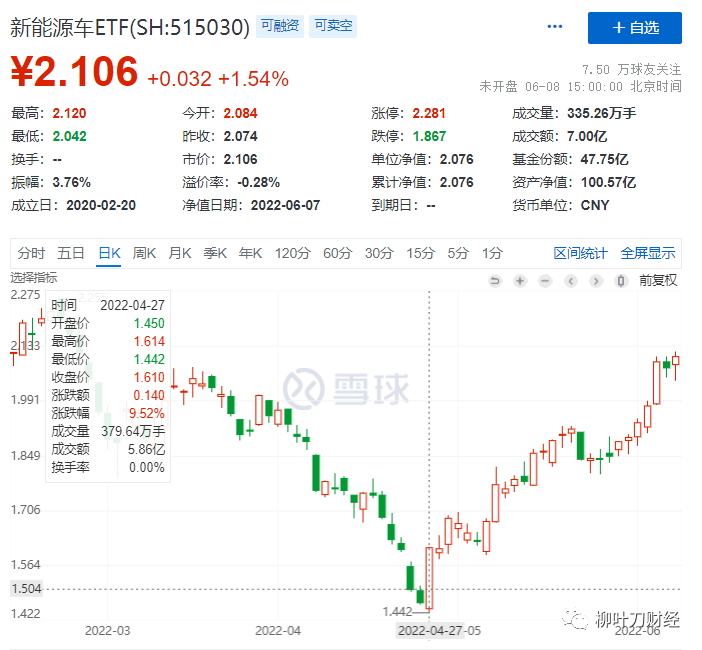
Task: Click the 最低 value 2.042
Action: 69,136
